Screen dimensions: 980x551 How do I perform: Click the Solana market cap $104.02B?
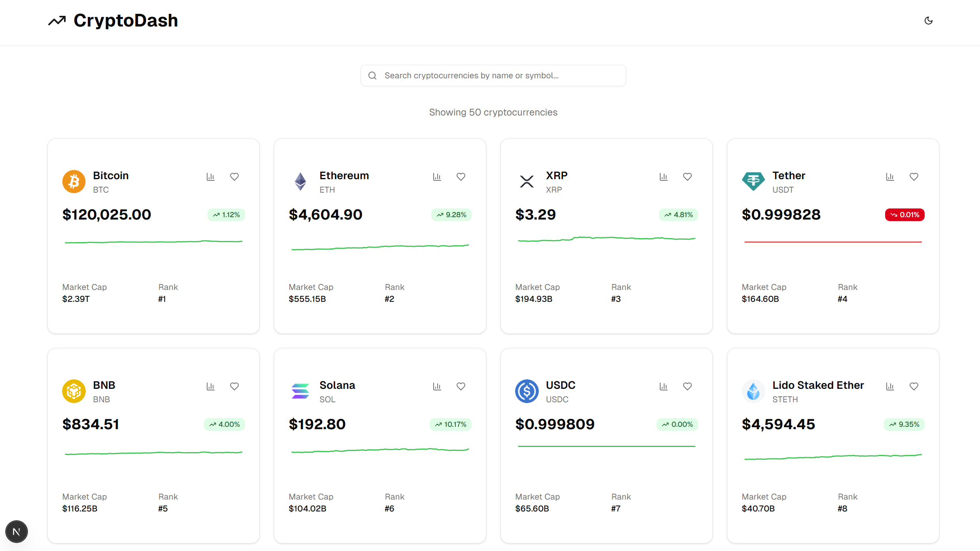tap(308, 509)
